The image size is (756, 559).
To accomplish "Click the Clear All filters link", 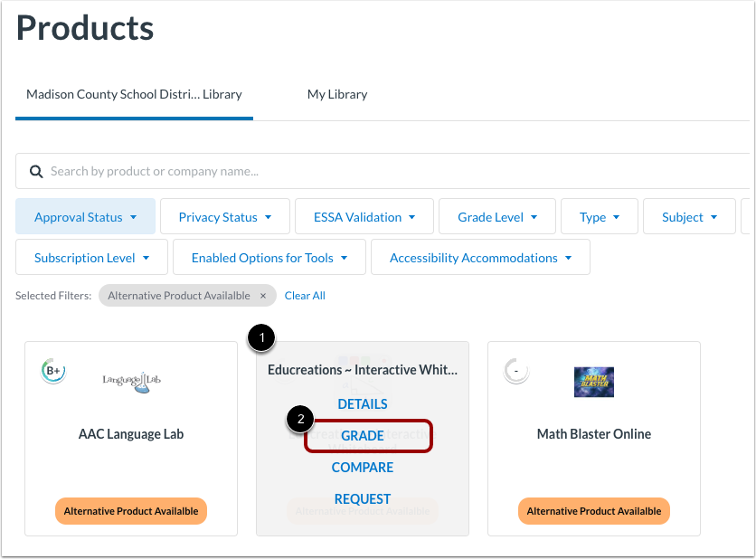I will [x=305, y=296].
